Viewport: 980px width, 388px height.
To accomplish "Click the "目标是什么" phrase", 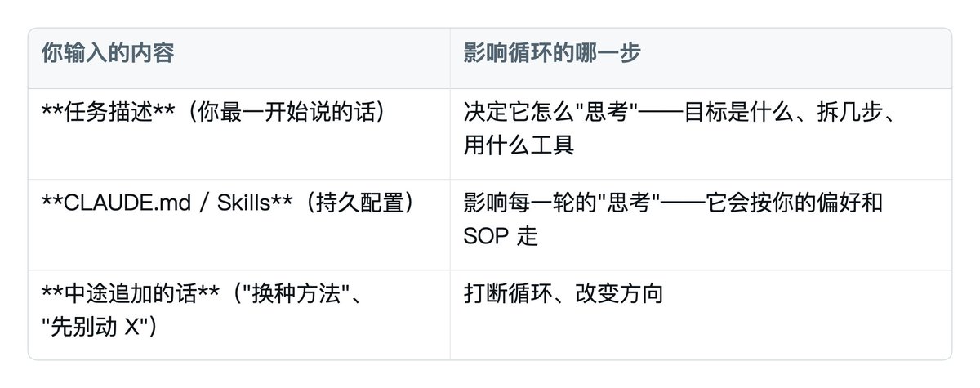I will pos(738,112).
